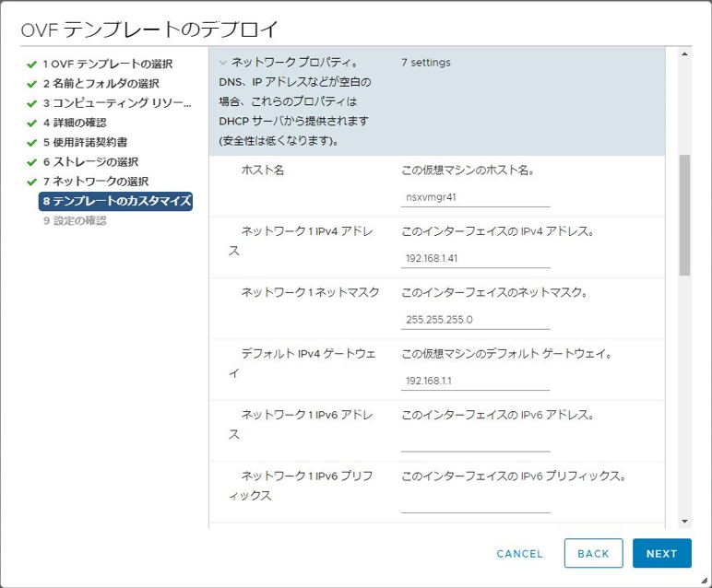Click the scrollbar down arrow
Viewport: 712px width, 588px height.
click(x=684, y=522)
